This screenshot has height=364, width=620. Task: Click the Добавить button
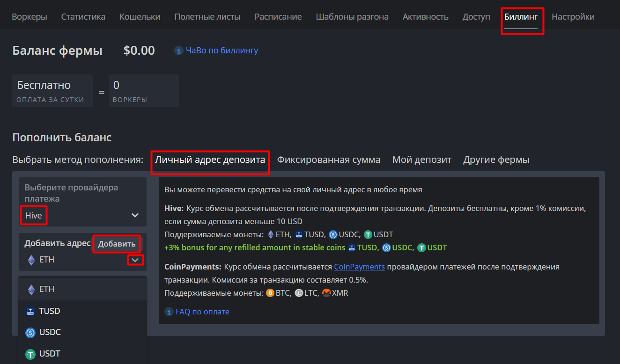pyautogui.click(x=117, y=244)
